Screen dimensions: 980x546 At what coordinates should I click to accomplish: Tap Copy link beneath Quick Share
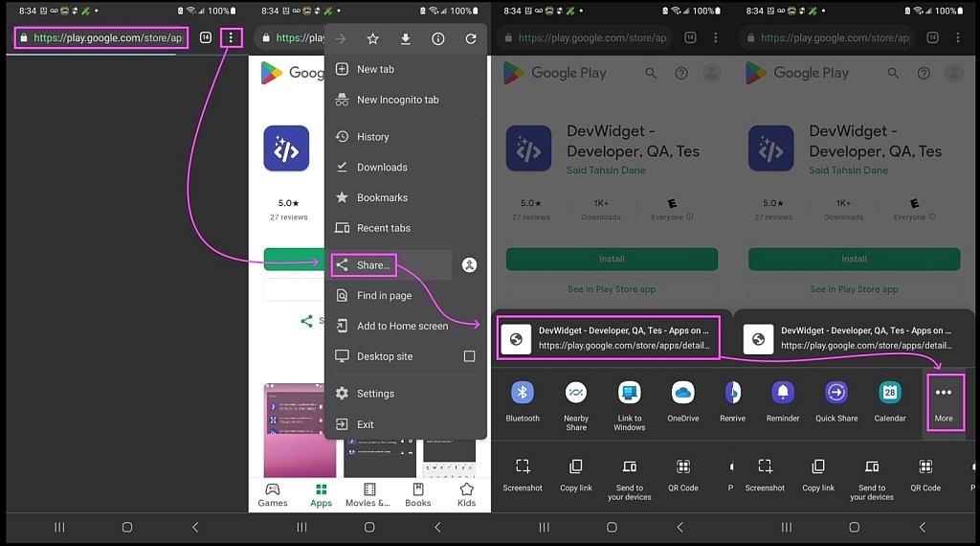[x=818, y=475]
